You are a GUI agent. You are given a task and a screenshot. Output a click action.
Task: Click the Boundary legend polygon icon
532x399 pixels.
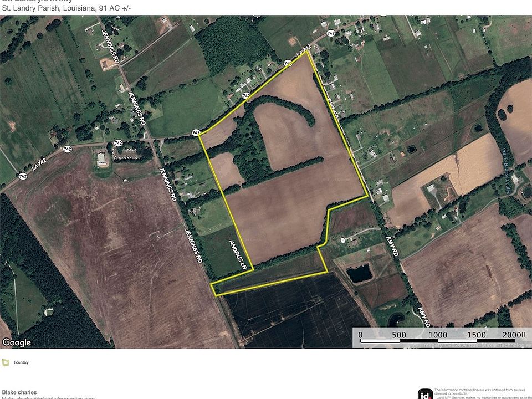pos(6,362)
